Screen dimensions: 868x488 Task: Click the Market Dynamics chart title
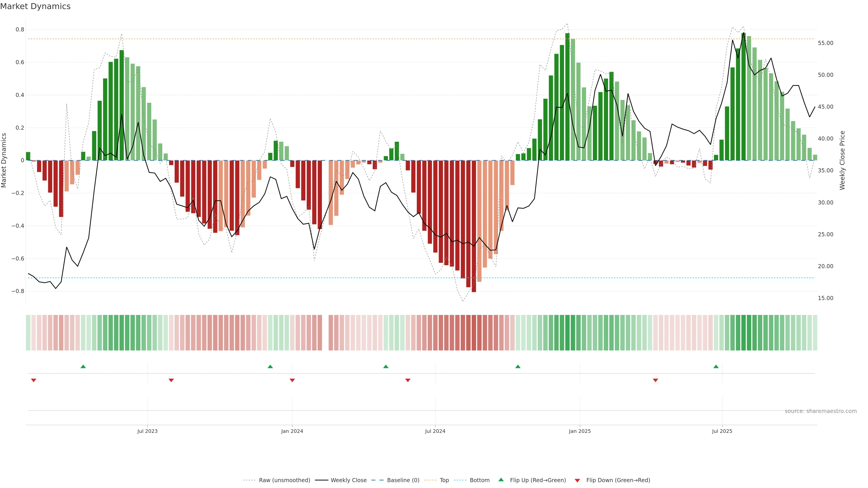35,6
